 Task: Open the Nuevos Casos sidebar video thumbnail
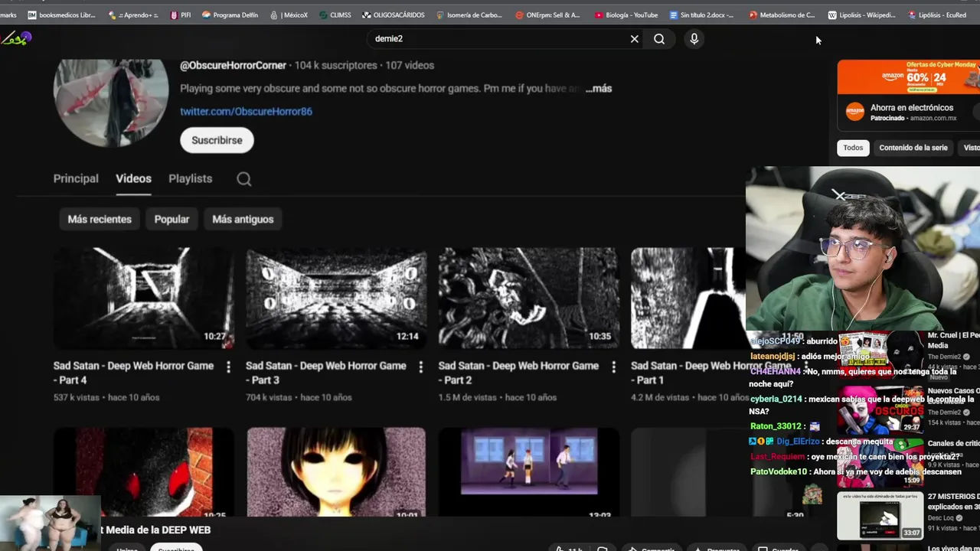880,410
